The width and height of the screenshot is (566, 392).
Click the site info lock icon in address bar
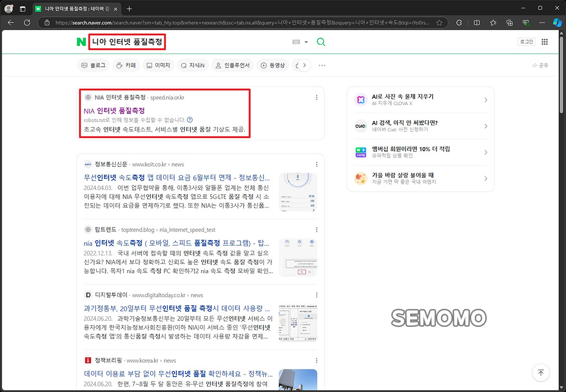click(47, 23)
